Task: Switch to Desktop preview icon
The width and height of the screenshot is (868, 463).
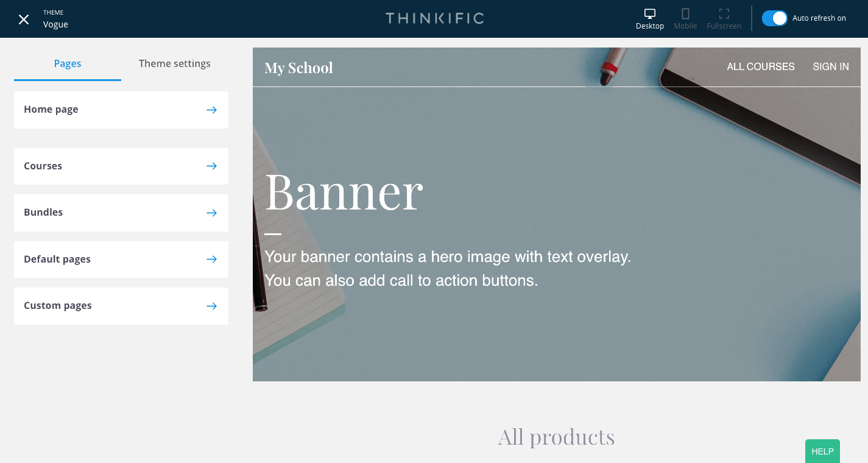Action: click(x=650, y=13)
